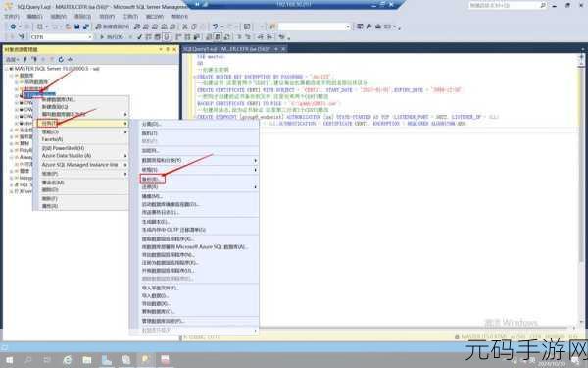
Task: Toggle Include Client Statistics
Action: (197, 37)
